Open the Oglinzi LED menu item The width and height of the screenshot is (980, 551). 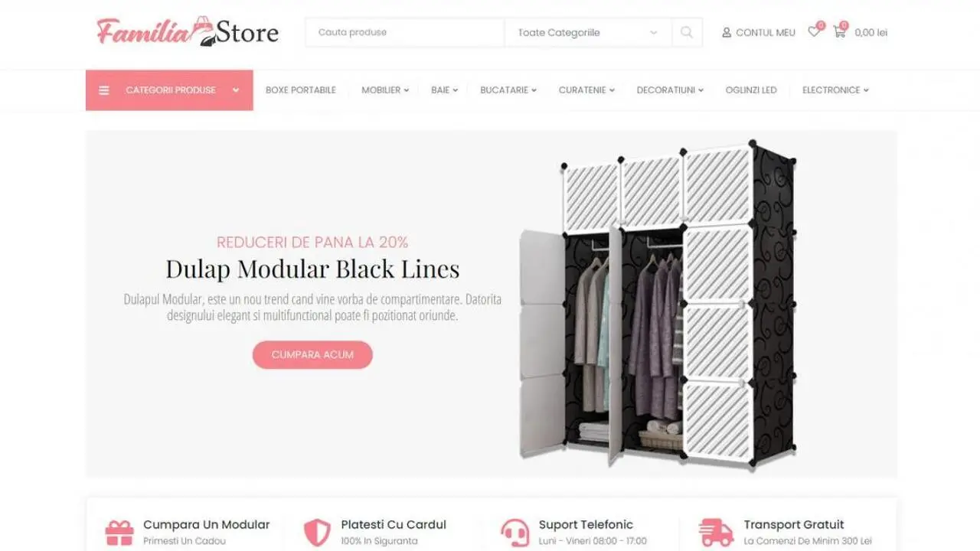point(751,90)
